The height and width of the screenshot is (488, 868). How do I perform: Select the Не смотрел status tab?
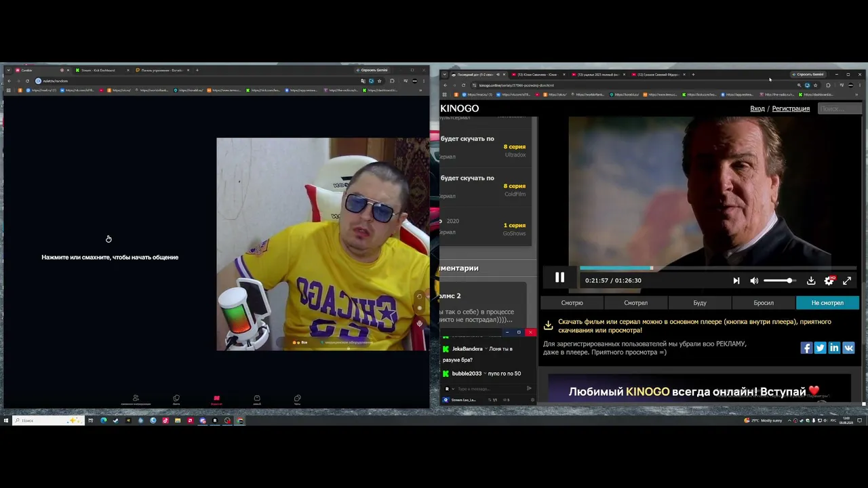pyautogui.click(x=827, y=303)
